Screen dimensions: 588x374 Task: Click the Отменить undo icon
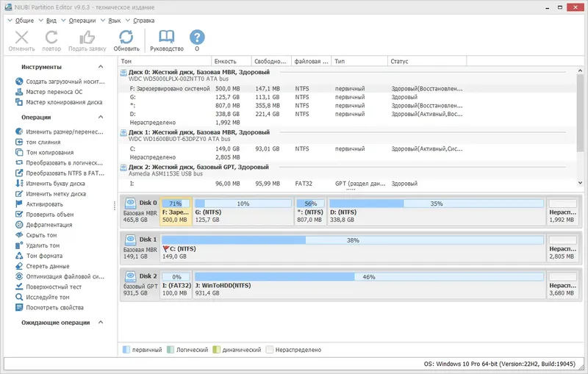[22, 37]
